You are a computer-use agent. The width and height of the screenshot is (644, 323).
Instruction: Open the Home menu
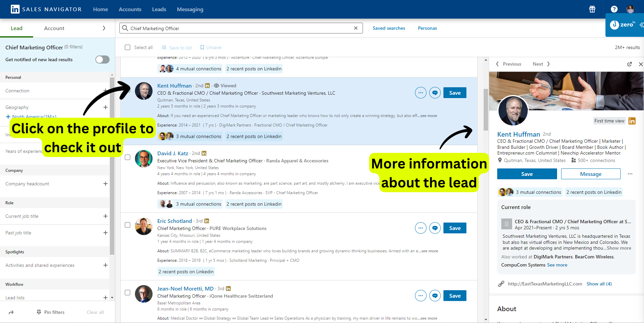click(100, 9)
